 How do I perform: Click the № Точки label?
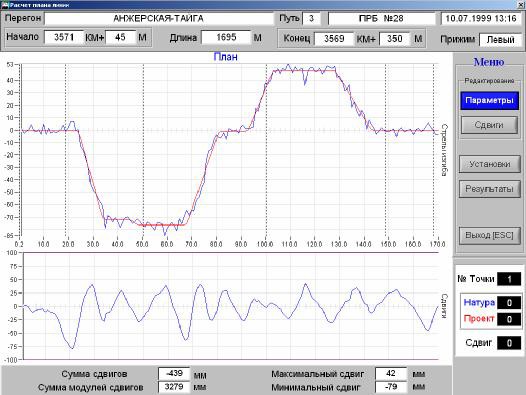[x=476, y=279]
